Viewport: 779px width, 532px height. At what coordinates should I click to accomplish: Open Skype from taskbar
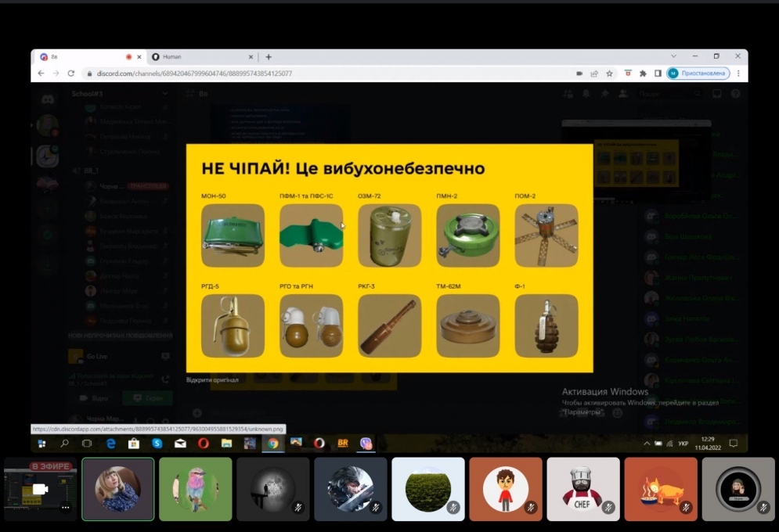click(157, 444)
